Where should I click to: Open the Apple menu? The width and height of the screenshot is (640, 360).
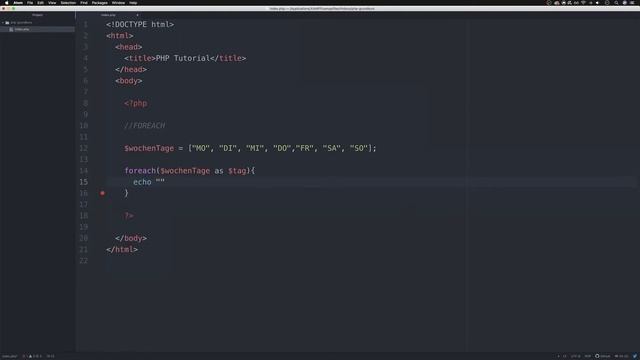point(7,2)
